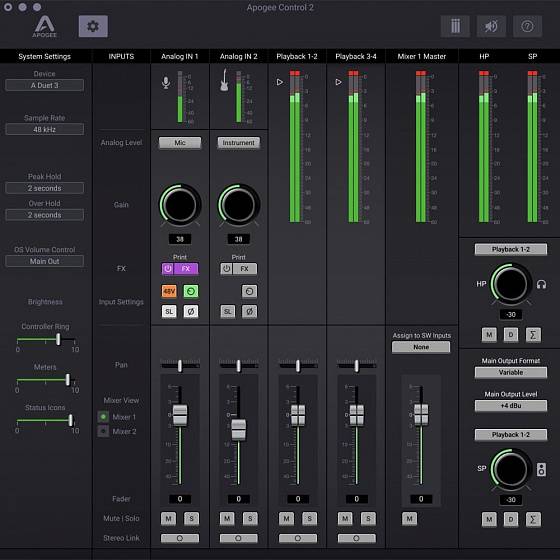Toggle phase invert on Analog IN 1

coord(191,311)
